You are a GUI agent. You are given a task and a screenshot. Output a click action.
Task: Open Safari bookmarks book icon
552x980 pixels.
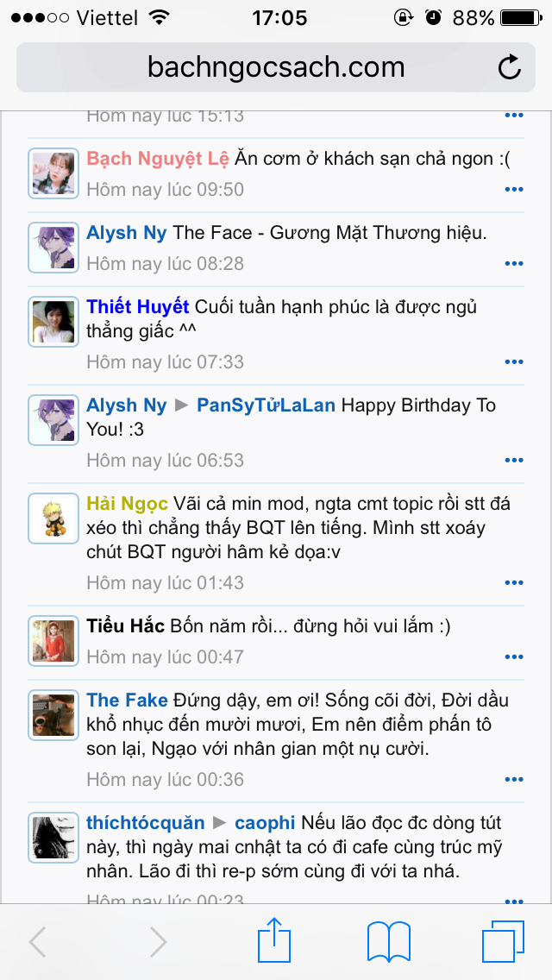click(388, 940)
